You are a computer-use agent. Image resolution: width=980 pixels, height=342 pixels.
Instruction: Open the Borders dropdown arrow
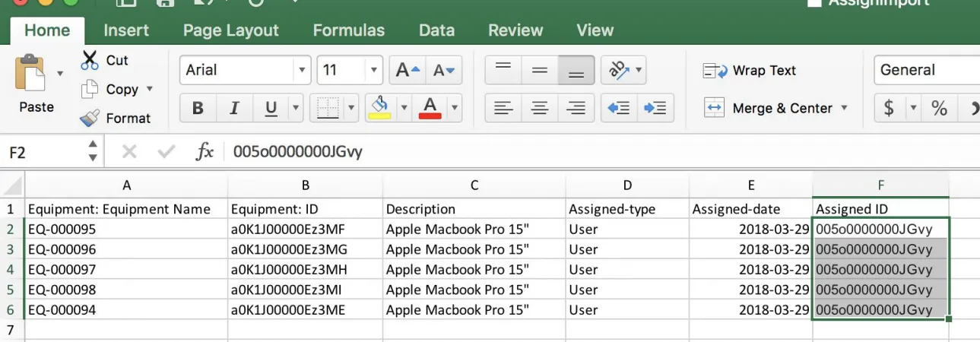[x=351, y=108]
